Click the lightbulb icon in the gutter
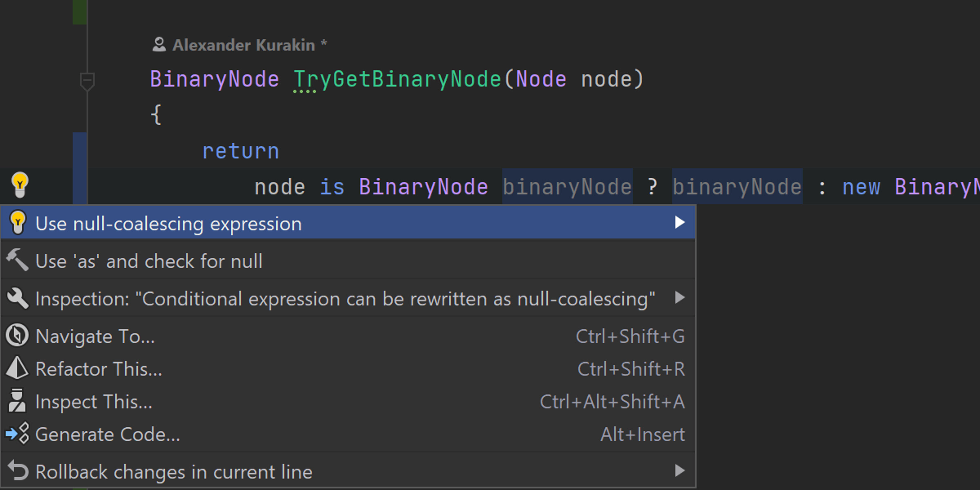The height and width of the screenshot is (490, 980). click(19, 184)
